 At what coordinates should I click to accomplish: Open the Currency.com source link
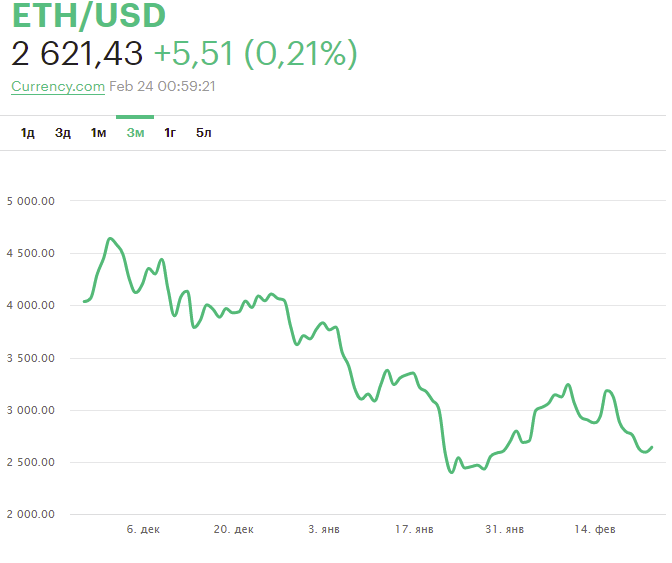[58, 86]
